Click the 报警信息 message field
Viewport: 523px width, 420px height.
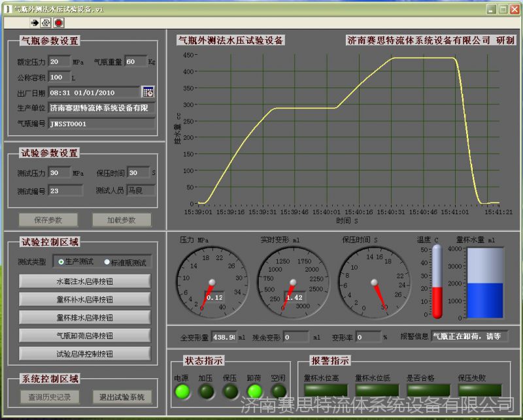pos(470,336)
